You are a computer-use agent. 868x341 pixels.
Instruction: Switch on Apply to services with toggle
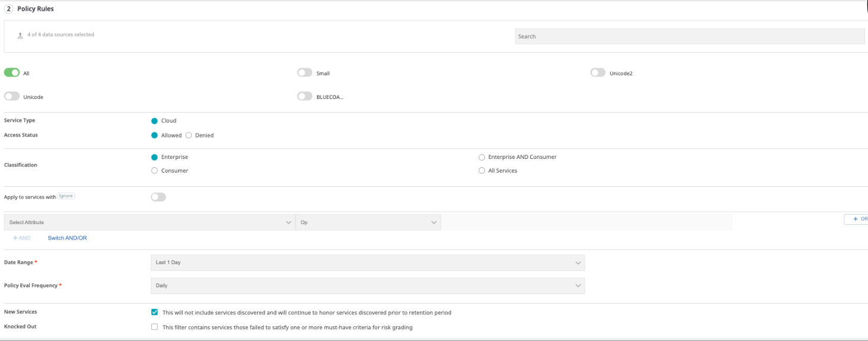point(159,197)
